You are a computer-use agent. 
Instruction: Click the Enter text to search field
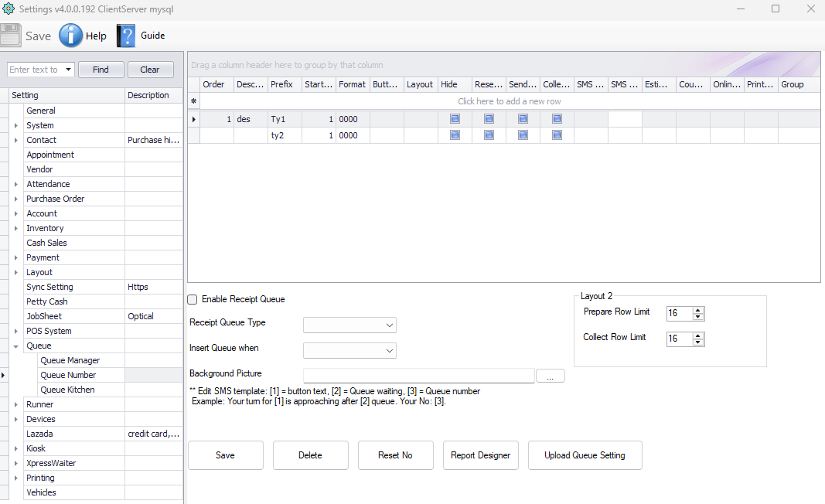[x=36, y=70]
